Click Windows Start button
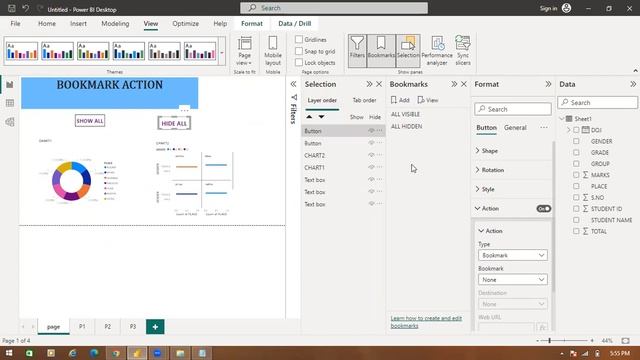Screen dimensions: 640x360 coord(9,353)
